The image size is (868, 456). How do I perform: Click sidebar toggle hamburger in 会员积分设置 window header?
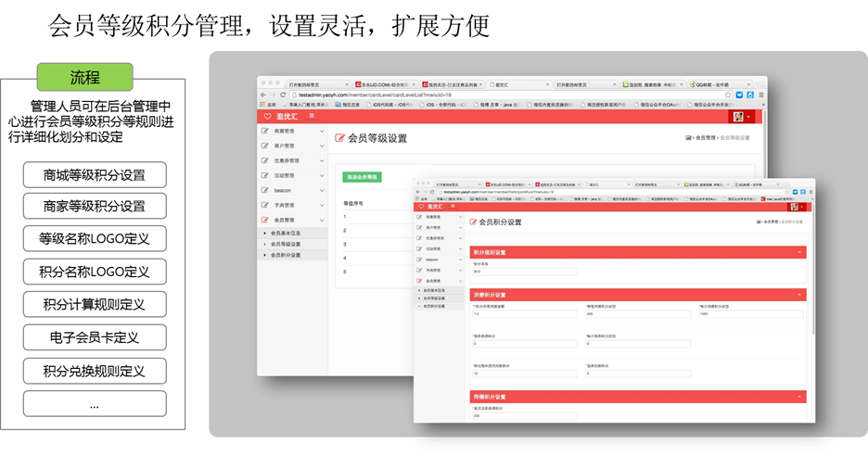(x=453, y=207)
